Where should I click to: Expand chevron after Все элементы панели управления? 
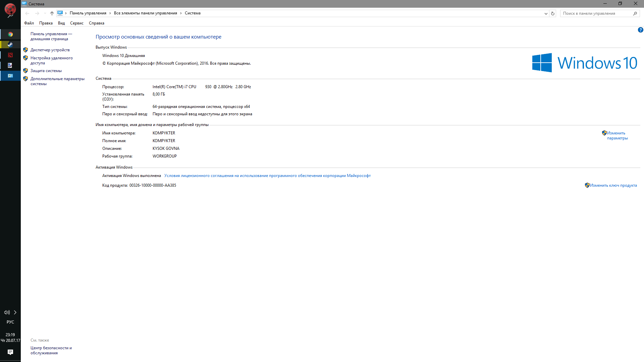coord(181,13)
